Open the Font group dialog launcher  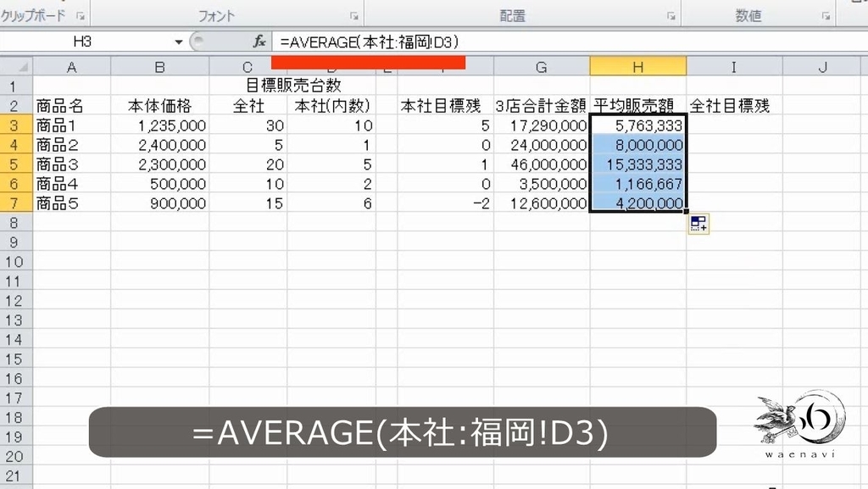click(353, 17)
